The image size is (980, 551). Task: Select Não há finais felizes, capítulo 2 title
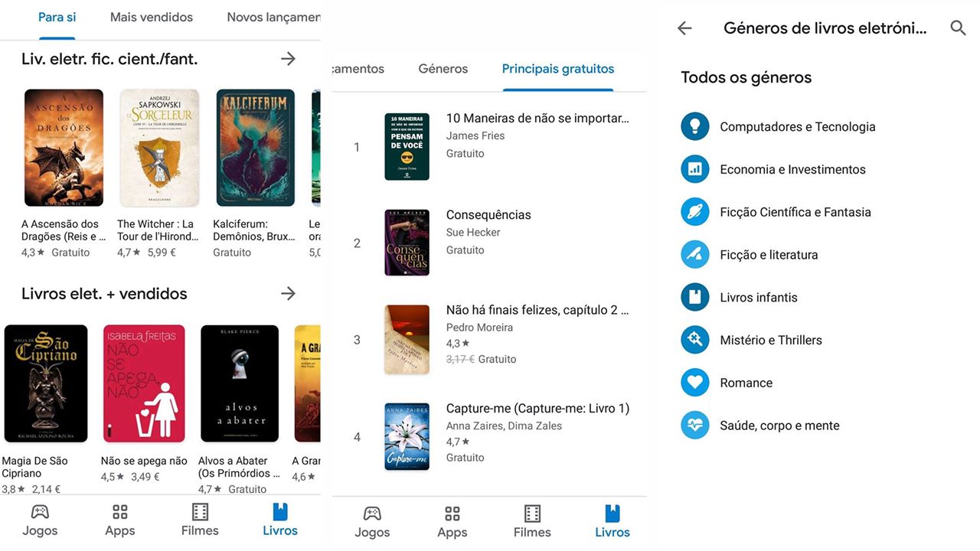coord(537,311)
